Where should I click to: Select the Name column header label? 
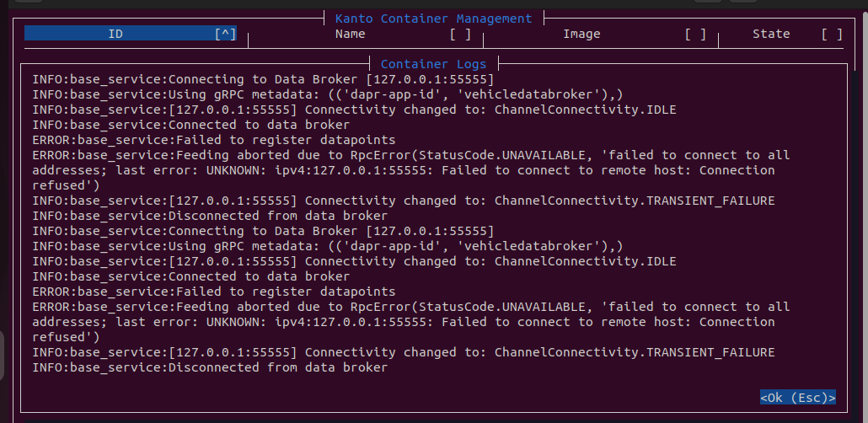pos(350,35)
